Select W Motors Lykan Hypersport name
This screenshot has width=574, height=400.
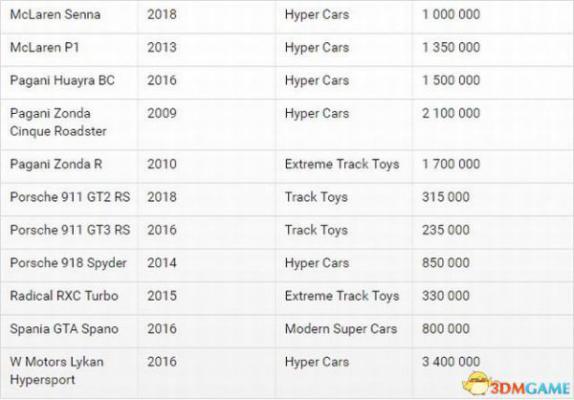pos(57,371)
